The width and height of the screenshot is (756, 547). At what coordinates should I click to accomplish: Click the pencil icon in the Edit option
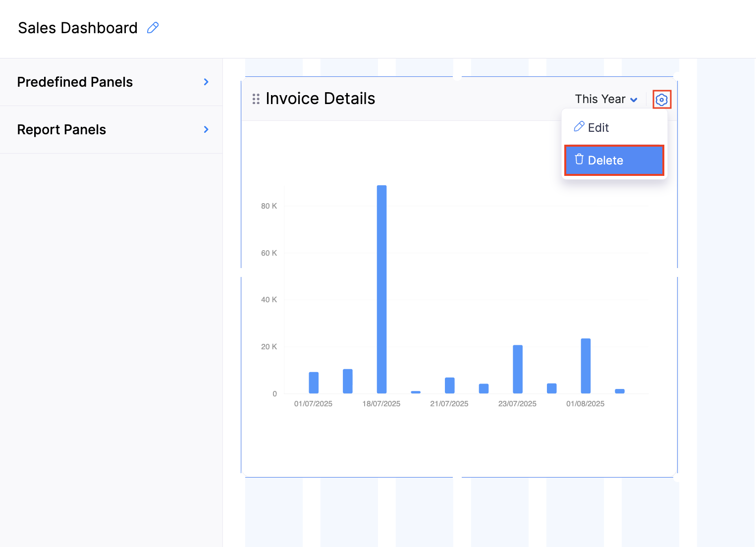579,127
